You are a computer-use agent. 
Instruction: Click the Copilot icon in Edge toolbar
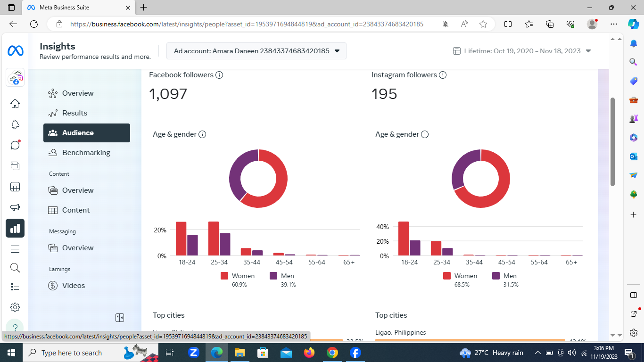[x=633, y=24]
